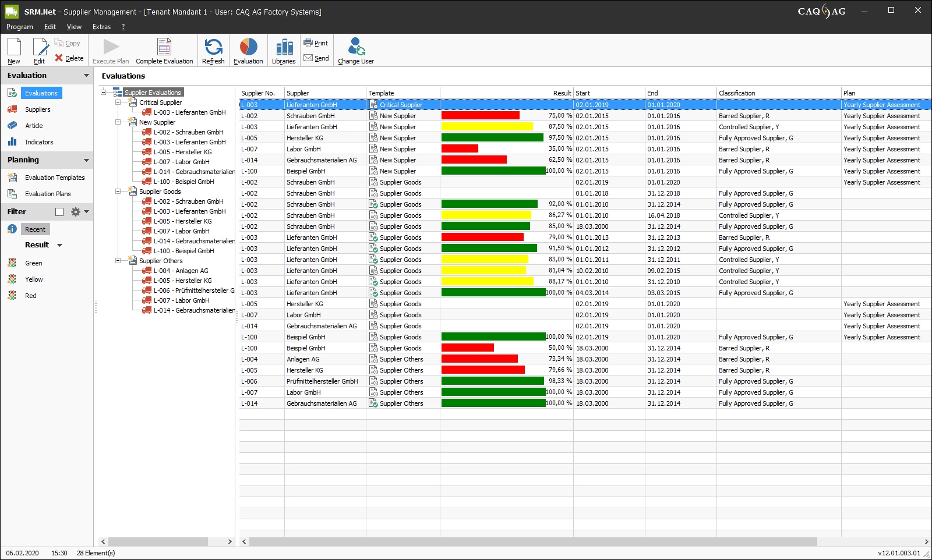Open the Program menu
The width and height of the screenshot is (932, 560).
pyautogui.click(x=20, y=27)
